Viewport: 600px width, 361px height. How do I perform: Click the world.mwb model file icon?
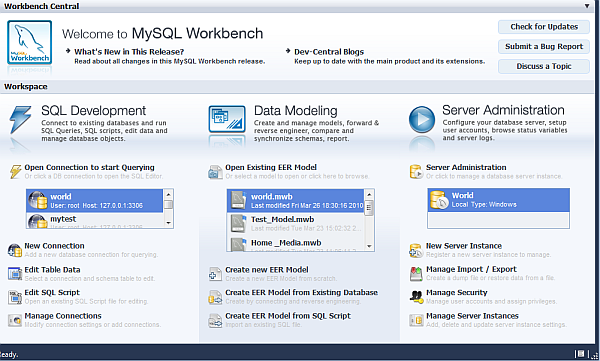(239, 200)
